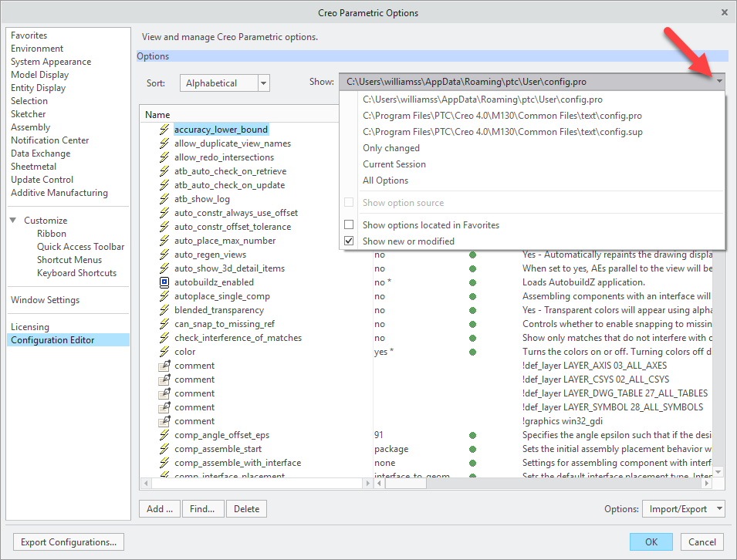Screen dimensions: 737x560
Task: Select Only changed from the list
Action: pyautogui.click(x=391, y=148)
